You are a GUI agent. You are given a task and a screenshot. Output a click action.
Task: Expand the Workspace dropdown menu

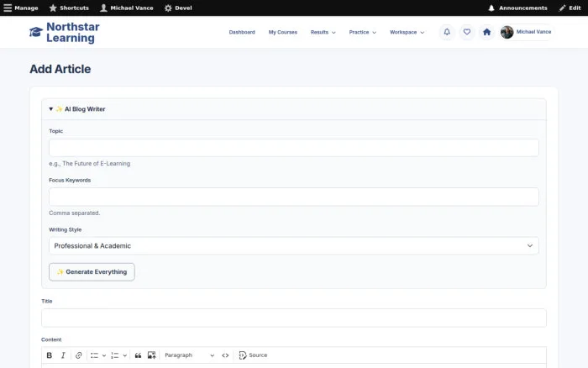click(407, 32)
